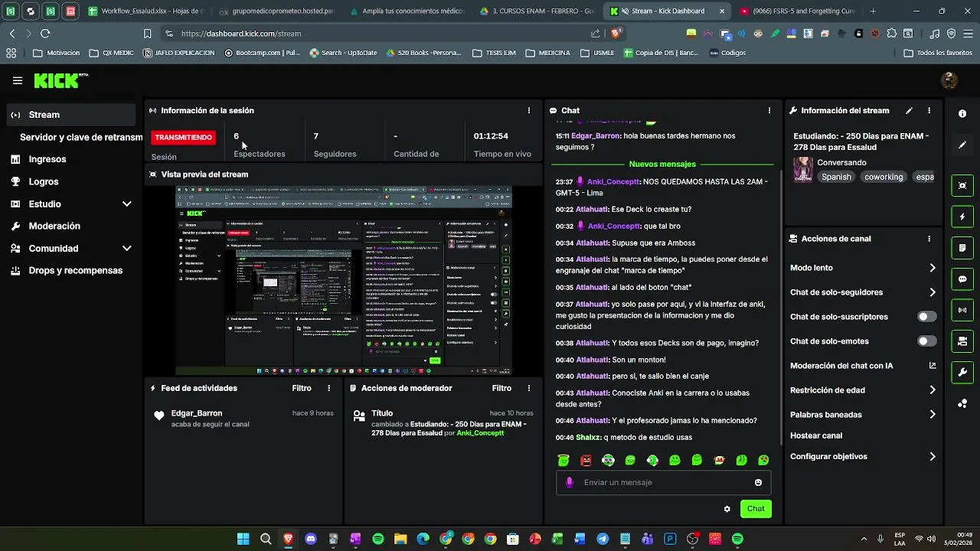Click the Spanish tag
980x551 pixels.
coord(836,177)
